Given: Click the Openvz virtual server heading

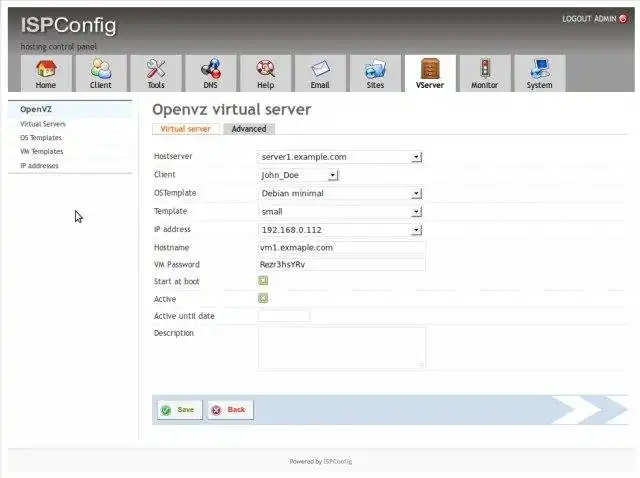Looking at the screenshot, I should click(x=231, y=109).
